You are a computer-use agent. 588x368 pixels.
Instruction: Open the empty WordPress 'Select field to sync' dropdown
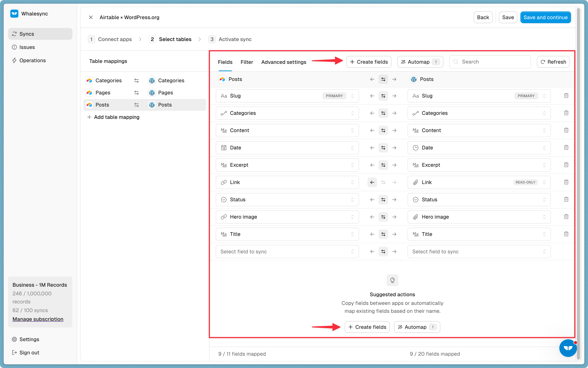coord(479,251)
